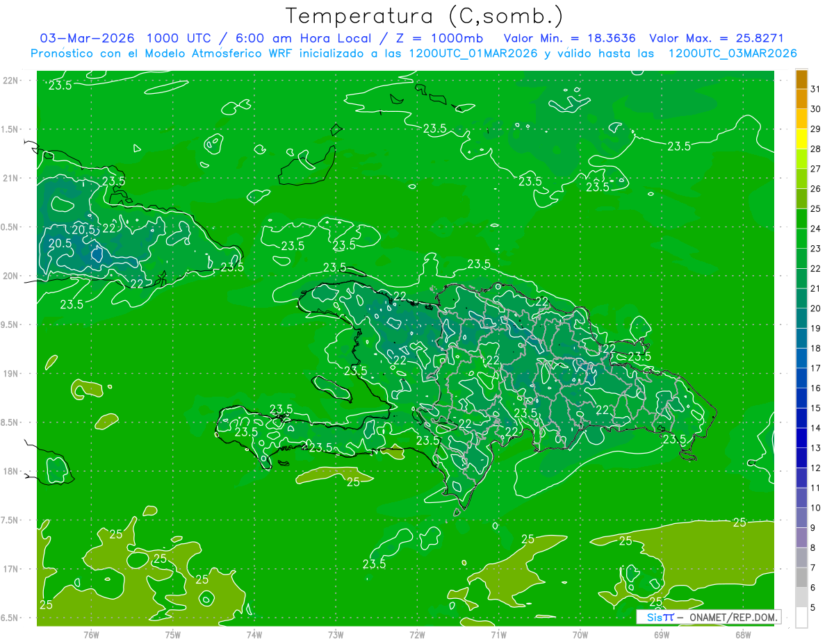Click color scale label 26

pyautogui.click(x=815, y=188)
